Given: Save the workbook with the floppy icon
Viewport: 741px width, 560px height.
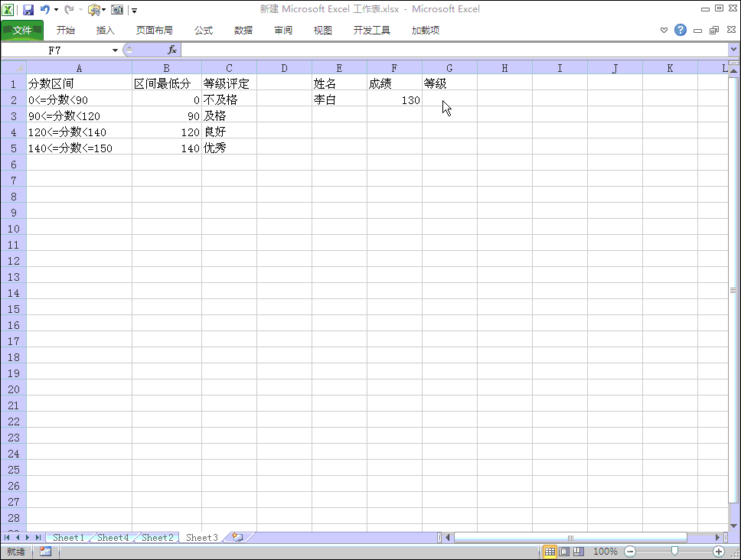Looking at the screenshot, I should pyautogui.click(x=28, y=9).
